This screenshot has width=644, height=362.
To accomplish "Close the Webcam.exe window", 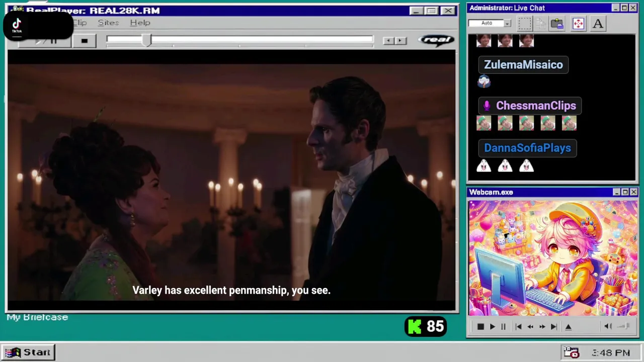I will [x=633, y=192].
